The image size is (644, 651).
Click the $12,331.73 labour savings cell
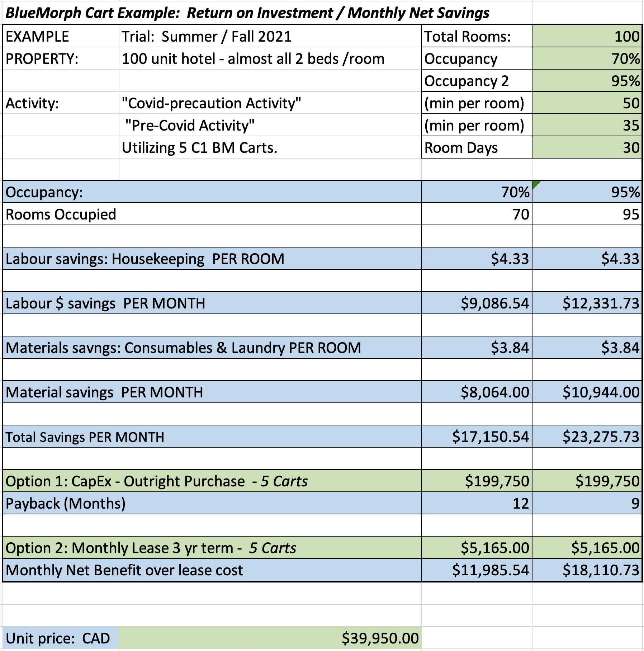tap(587, 303)
